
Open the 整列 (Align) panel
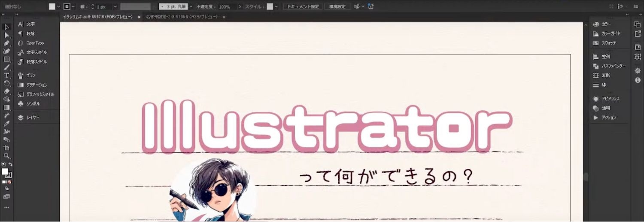(601, 56)
